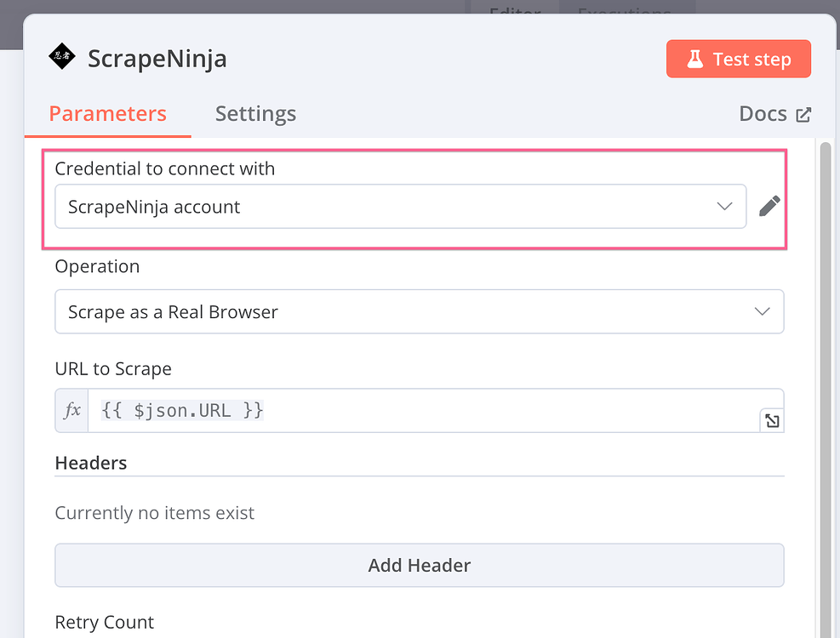Select the Parameters tab
840x638 pixels.
107,113
